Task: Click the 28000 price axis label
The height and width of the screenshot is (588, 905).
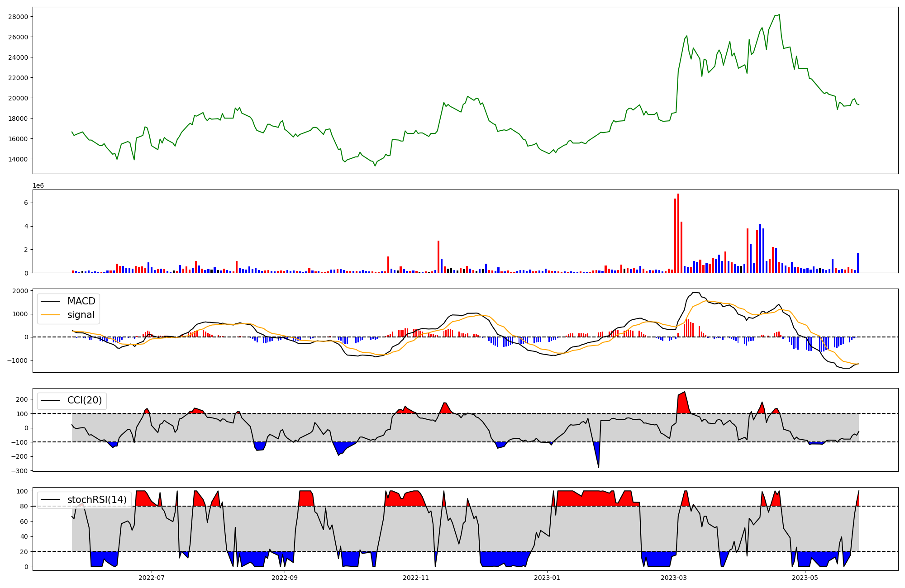Action: click(x=18, y=17)
